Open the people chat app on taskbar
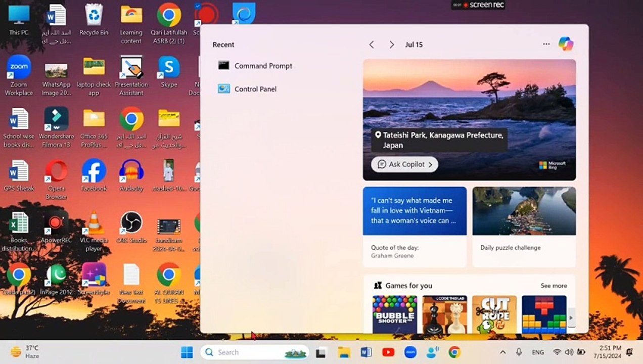 coord(433,352)
